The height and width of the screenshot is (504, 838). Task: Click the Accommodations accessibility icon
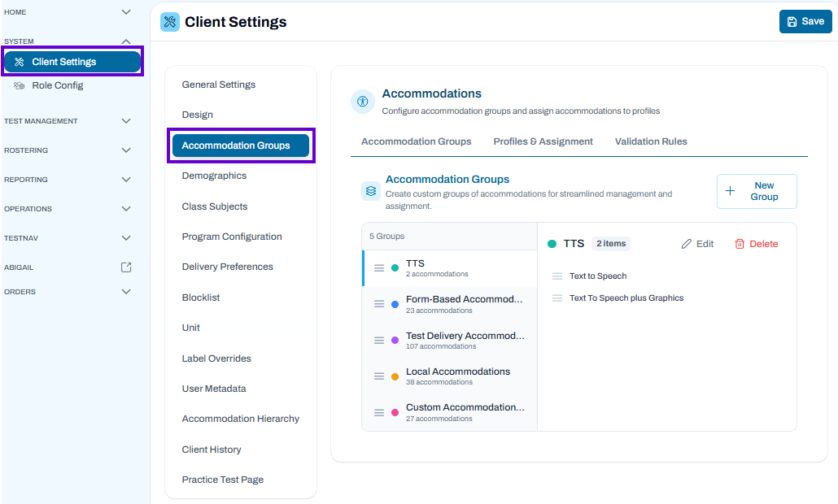point(362,102)
